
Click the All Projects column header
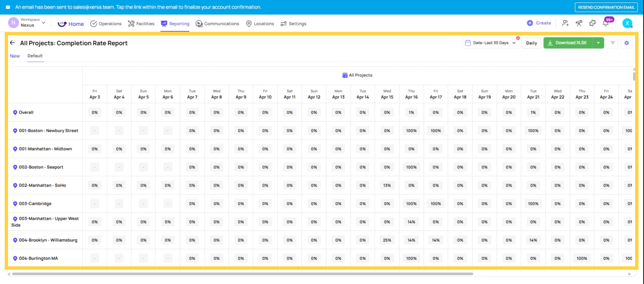357,75
